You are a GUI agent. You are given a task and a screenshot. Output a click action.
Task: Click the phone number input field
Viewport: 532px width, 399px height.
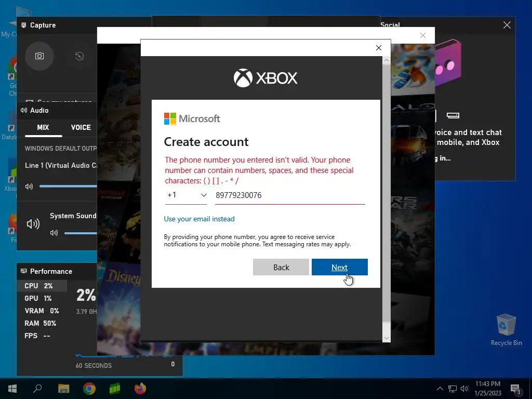coord(290,195)
